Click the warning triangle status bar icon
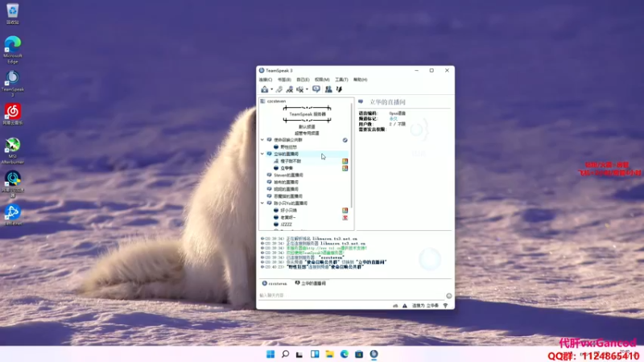Image resolution: width=644 pixels, height=362 pixels. click(405, 306)
